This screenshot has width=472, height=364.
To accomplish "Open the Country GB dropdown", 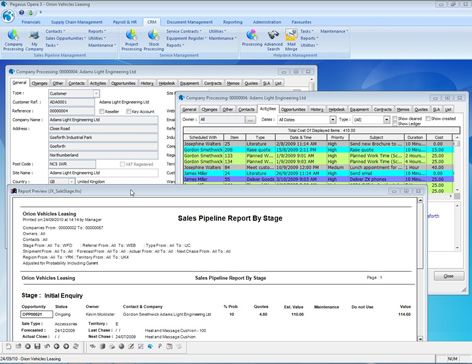I will click(71, 182).
